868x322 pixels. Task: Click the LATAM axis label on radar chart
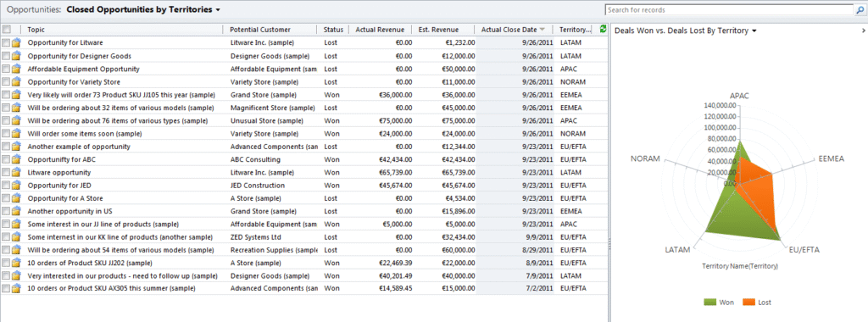[677, 249]
